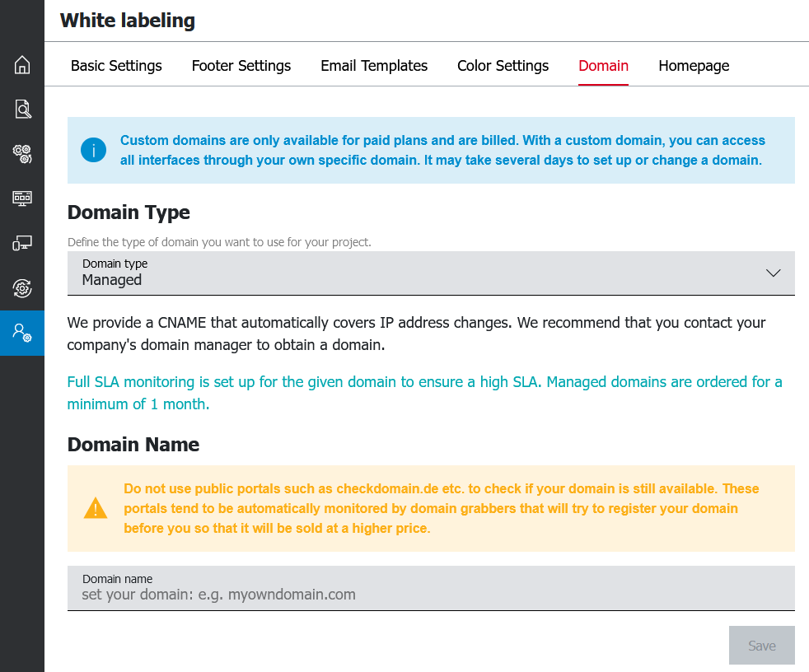Screen dimensions: 809x672
Task: Click the Domain name input field
Action: click(430, 594)
